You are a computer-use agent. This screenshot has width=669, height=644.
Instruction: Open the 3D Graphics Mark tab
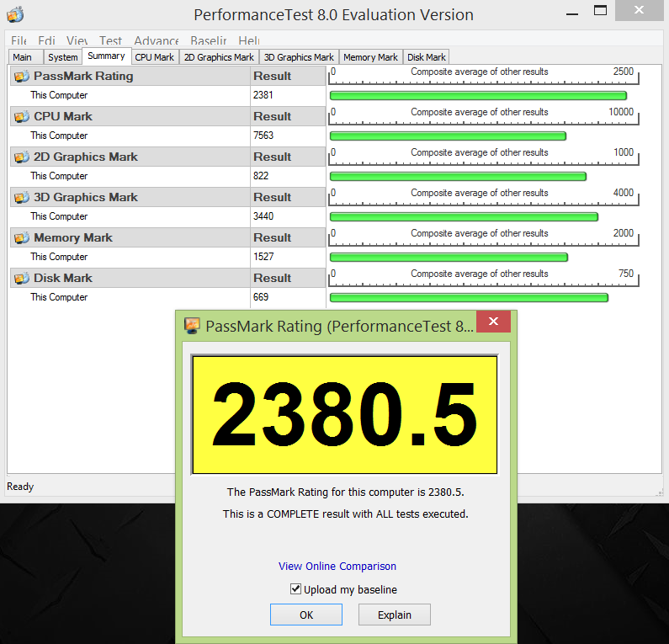pos(299,57)
